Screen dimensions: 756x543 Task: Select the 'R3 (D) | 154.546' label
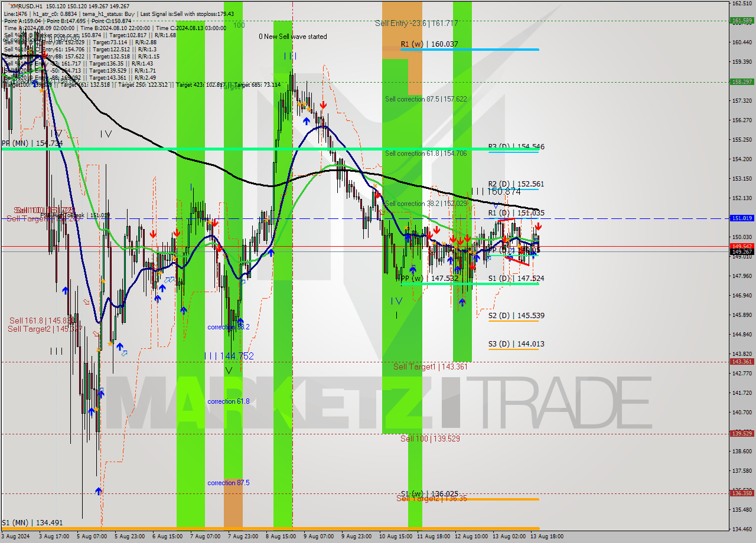point(516,146)
